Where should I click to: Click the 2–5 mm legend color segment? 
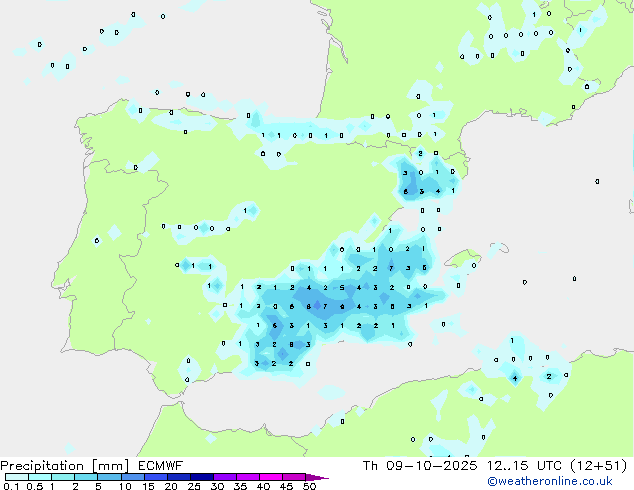(x=86, y=477)
